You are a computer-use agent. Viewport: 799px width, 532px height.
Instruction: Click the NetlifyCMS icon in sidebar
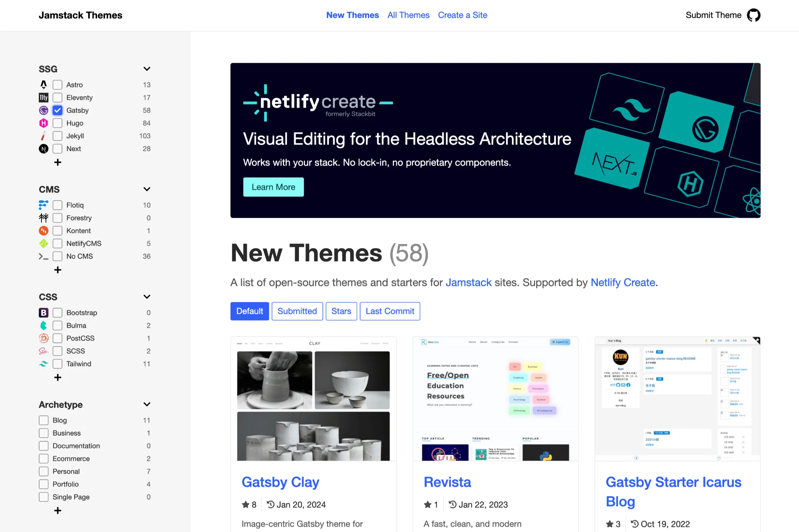point(44,243)
